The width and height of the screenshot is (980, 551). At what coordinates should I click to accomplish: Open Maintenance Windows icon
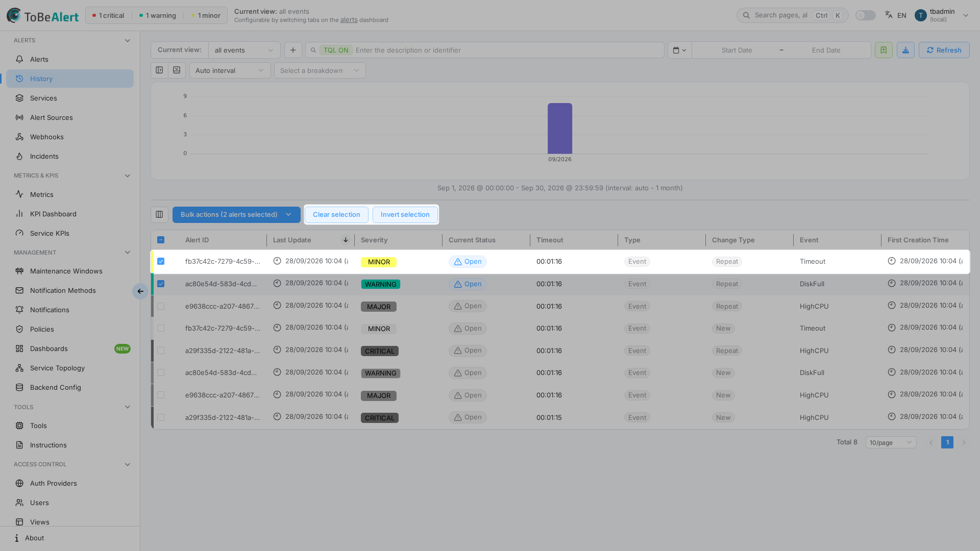[19, 271]
